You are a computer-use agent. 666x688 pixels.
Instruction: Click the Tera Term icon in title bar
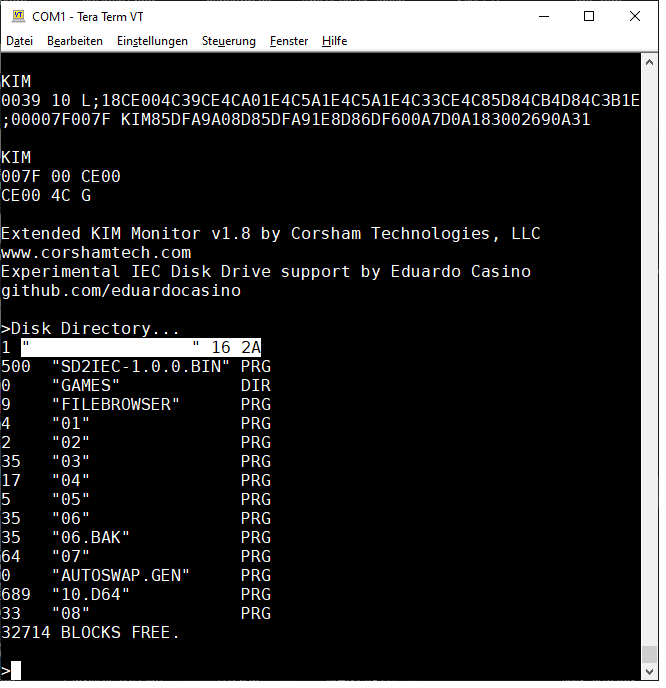[x=17, y=16]
